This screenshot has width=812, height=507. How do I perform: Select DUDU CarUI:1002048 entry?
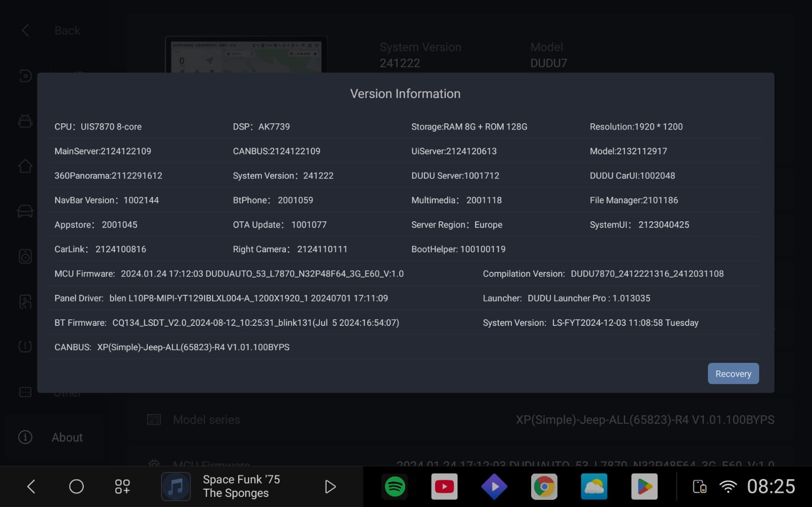click(x=632, y=176)
